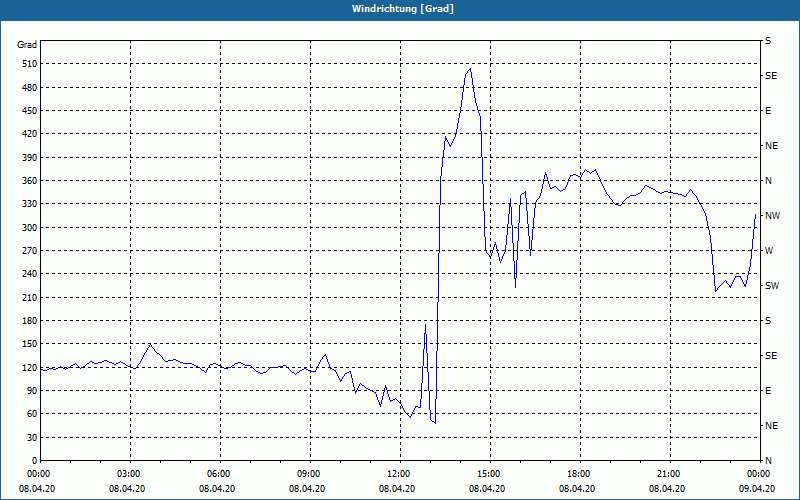
Task: Click the "Grad" unit label on the y-axis
Action: (x=27, y=45)
